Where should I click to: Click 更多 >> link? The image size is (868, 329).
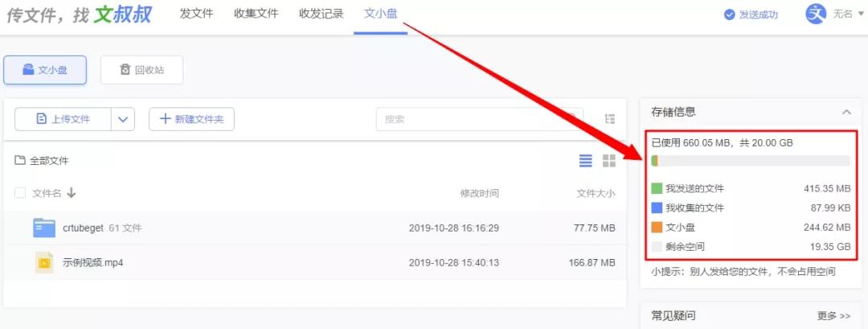(833, 316)
